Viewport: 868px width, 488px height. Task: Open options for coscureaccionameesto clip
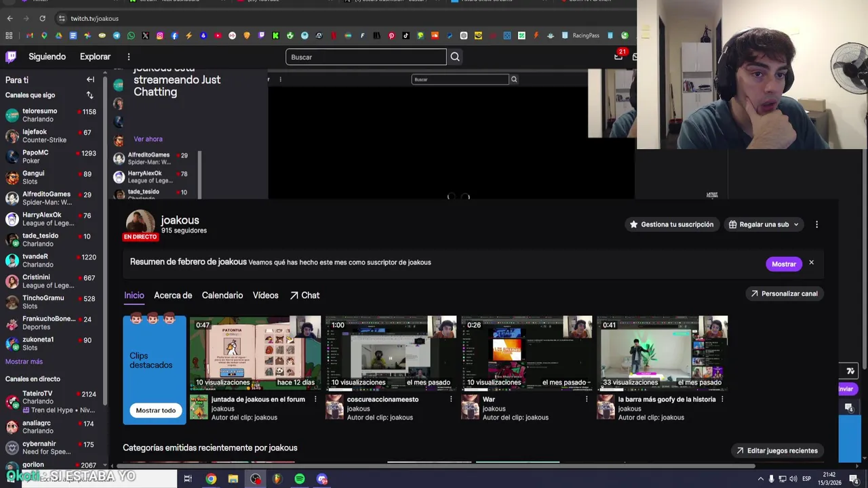tap(451, 399)
